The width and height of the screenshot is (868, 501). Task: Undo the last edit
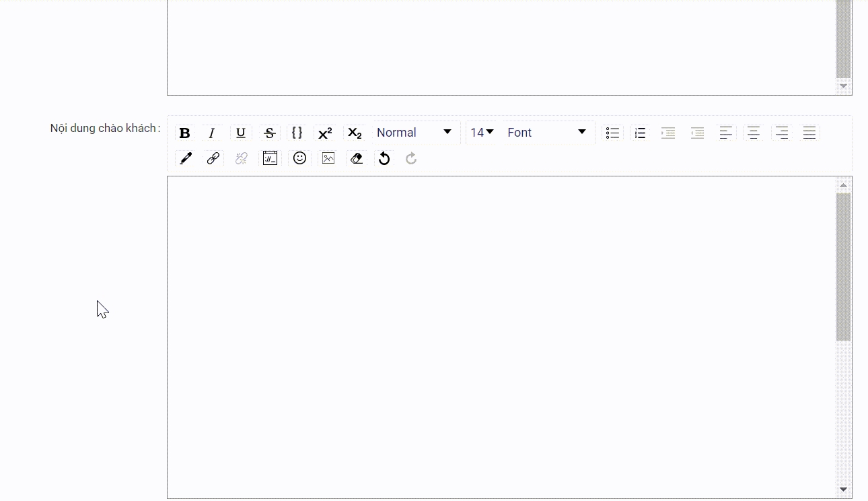coord(384,158)
